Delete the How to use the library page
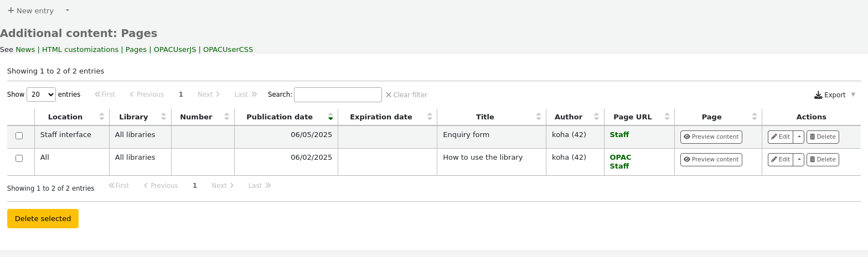The width and height of the screenshot is (868, 257). click(822, 160)
